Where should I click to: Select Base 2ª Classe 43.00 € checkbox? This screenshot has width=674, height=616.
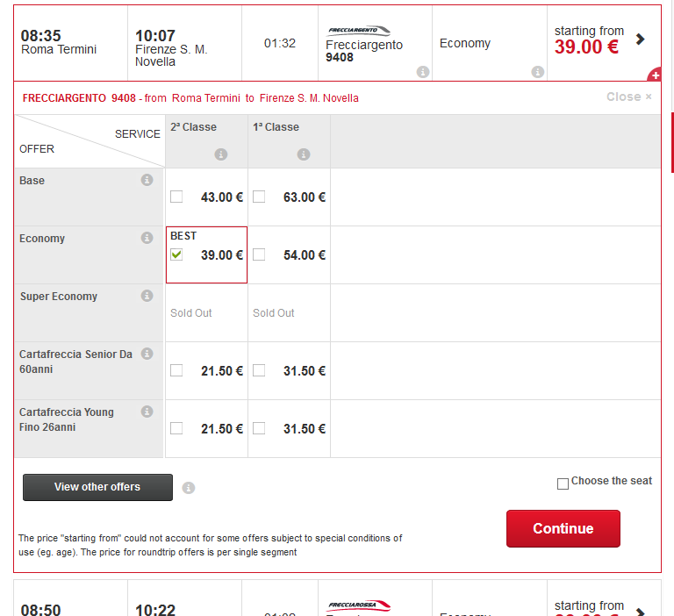pyautogui.click(x=176, y=197)
